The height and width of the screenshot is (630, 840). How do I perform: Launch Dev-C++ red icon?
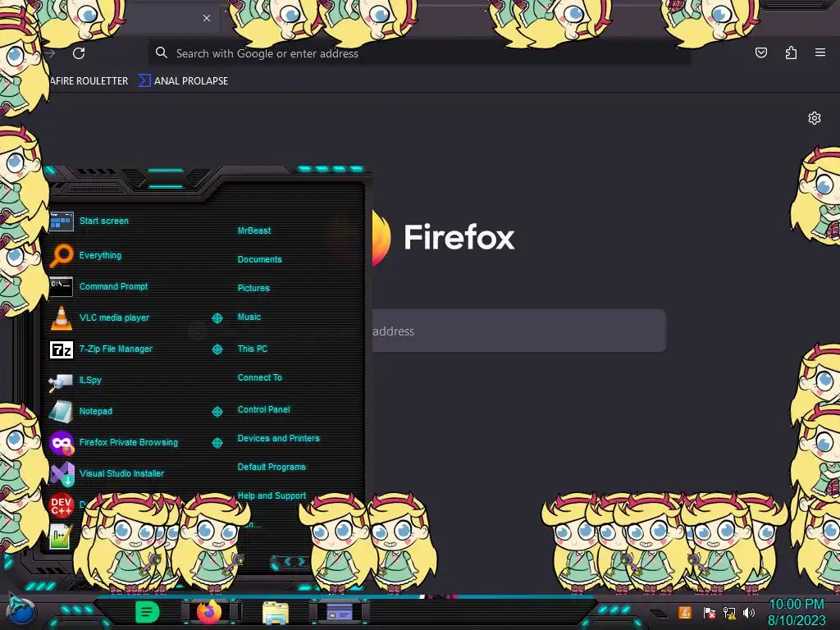click(61, 504)
